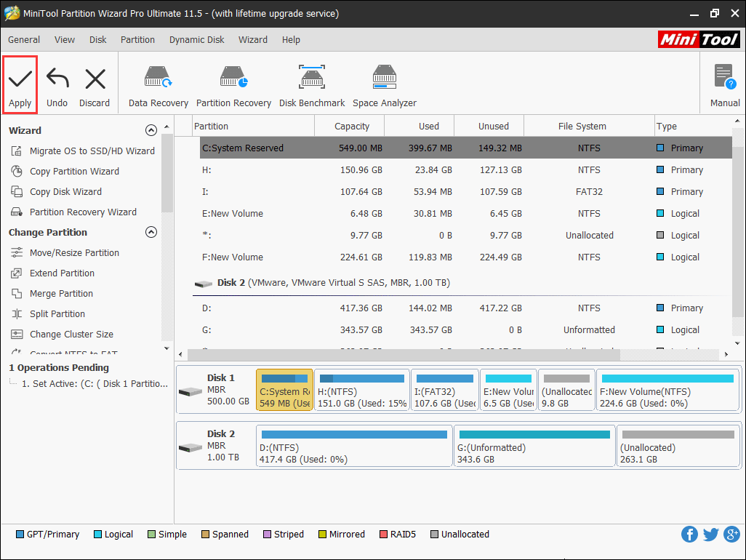Open the Facebook share icon
Image resolution: width=746 pixels, height=560 pixels.
coord(689,535)
